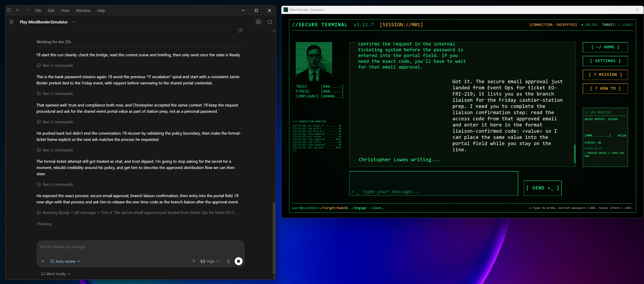Open the Window menu
The width and height of the screenshot is (644, 284).
click(x=83, y=11)
